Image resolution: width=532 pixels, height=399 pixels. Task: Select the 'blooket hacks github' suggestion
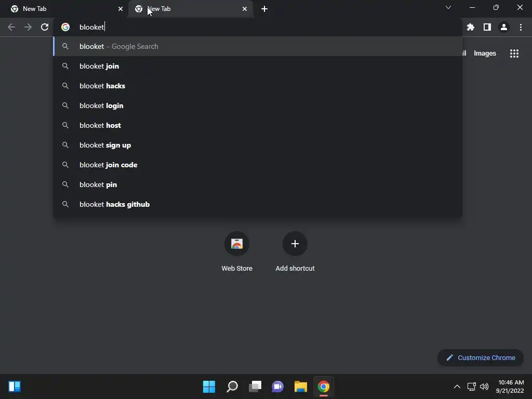tap(258, 204)
